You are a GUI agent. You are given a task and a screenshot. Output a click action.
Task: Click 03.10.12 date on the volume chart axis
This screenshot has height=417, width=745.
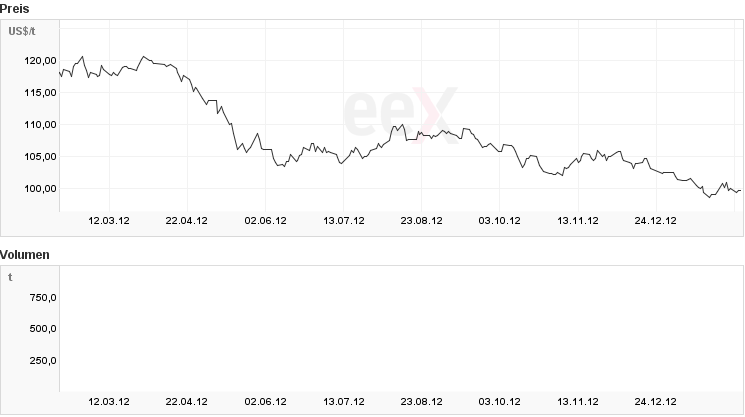pos(500,400)
